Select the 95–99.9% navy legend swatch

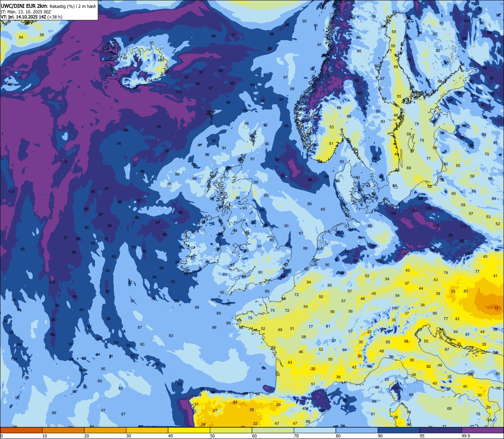[x=441, y=430]
